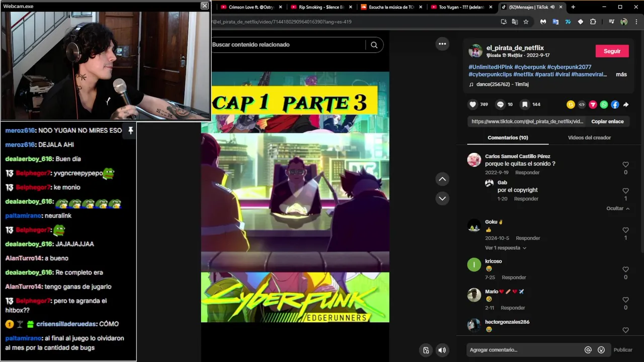Open the three-dot video options menu

(x=442, y=44)
